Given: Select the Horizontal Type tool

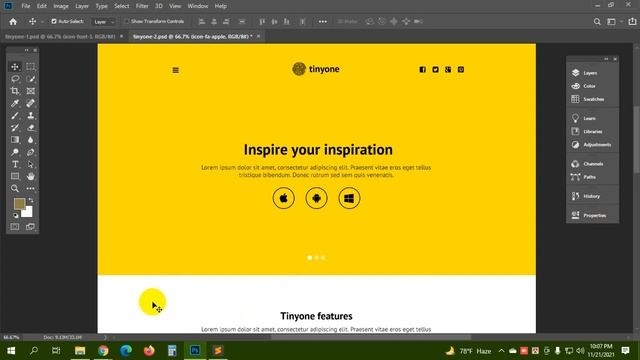Looking at the screenshot, I should point(15,164).
